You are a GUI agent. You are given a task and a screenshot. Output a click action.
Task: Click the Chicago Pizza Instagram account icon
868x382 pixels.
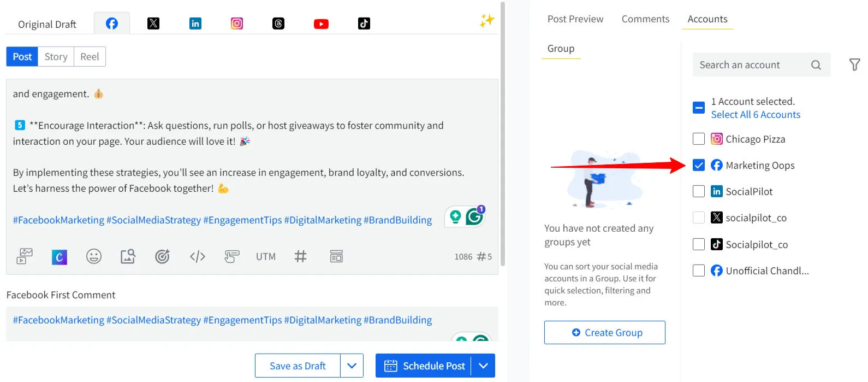tap(717, 139)
